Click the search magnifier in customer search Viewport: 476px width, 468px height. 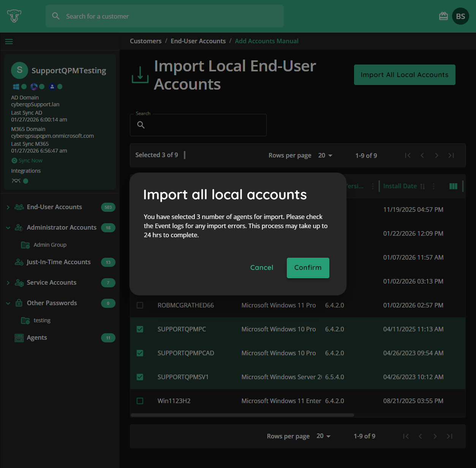(56, 16)
